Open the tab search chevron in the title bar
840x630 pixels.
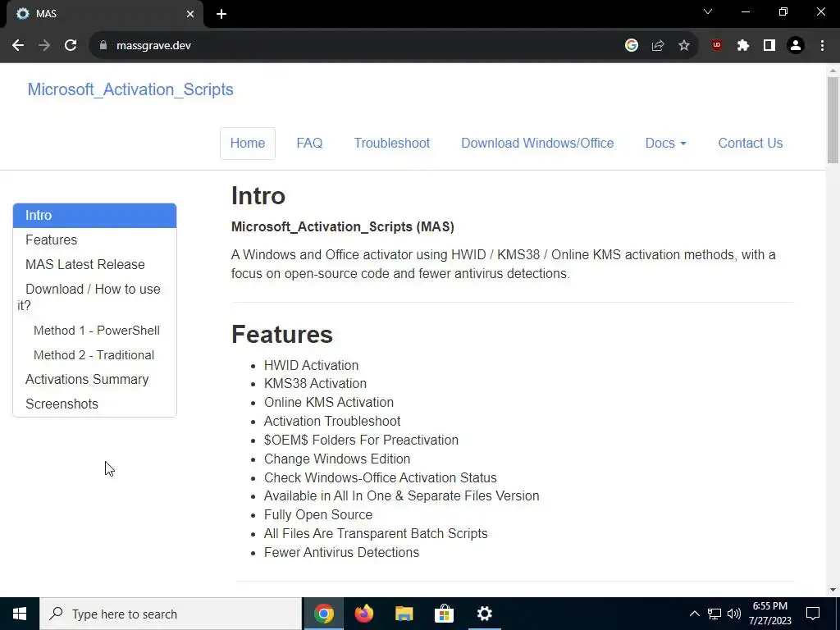[708, 11]
